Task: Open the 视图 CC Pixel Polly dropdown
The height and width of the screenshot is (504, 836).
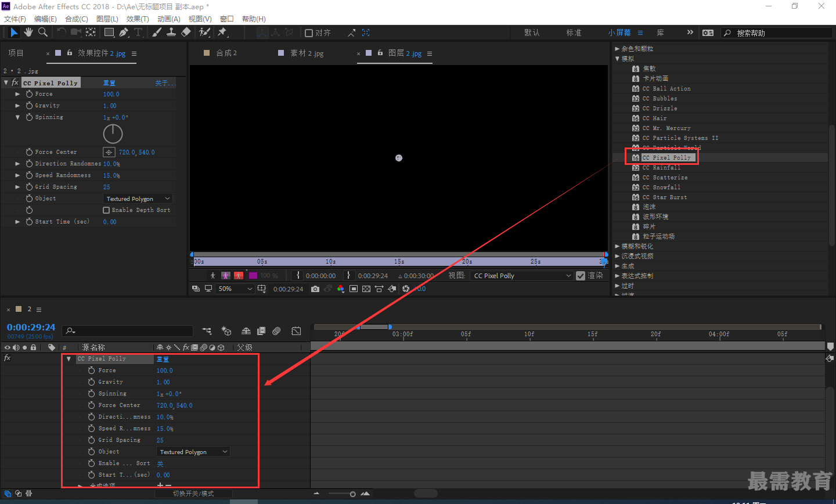Action: (522, 276)
